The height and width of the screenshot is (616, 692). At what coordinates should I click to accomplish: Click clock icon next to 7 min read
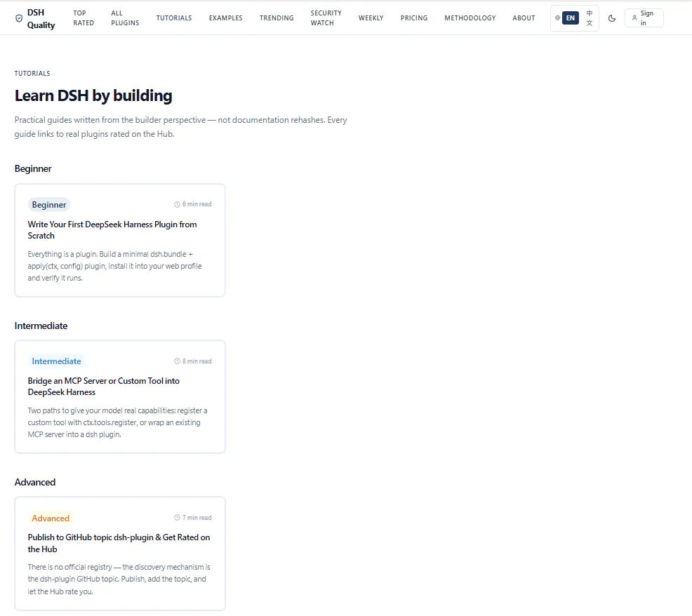click(x=177, y=518)
